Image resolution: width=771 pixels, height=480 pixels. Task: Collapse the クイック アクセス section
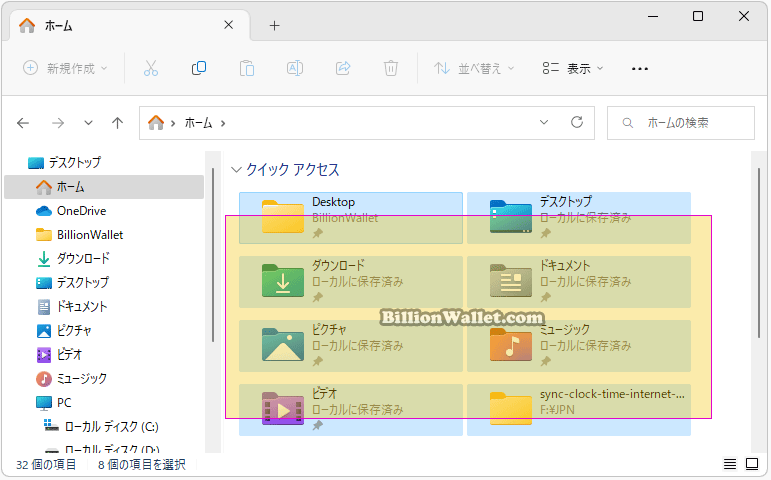pyautogui.click(x=237, y=170)
